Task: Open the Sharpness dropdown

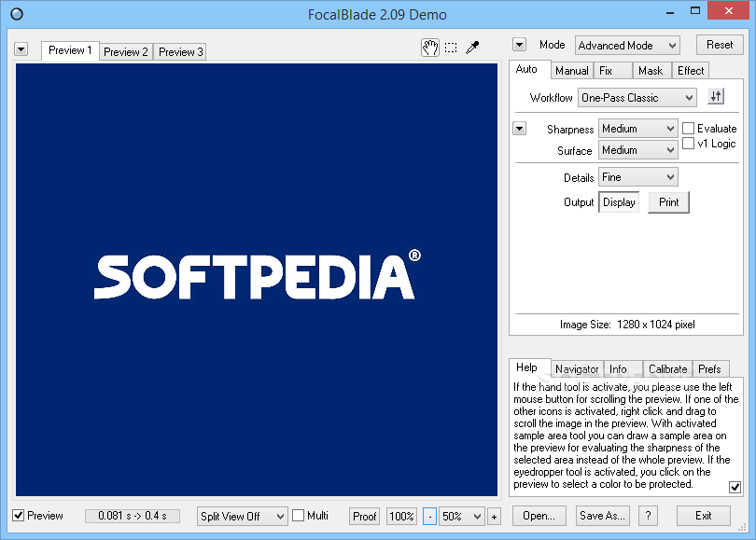Action: 637,129
